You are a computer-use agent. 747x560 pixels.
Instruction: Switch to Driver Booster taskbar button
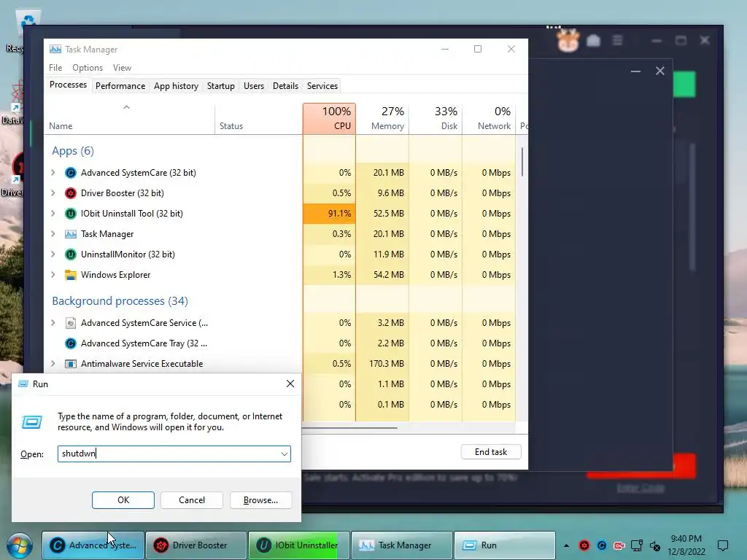pos(196,545)
